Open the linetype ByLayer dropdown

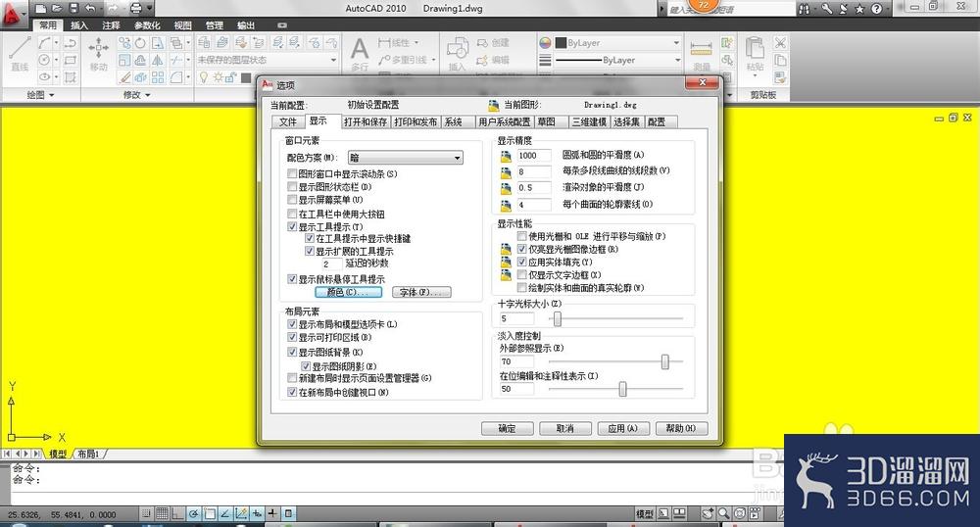point(616,60)
